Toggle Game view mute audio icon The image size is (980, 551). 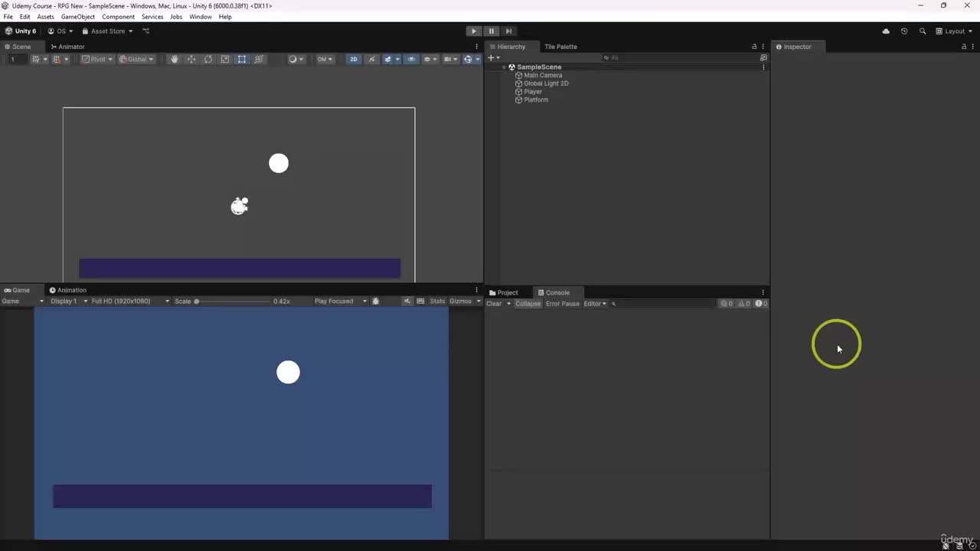click(x=407, y=302)
